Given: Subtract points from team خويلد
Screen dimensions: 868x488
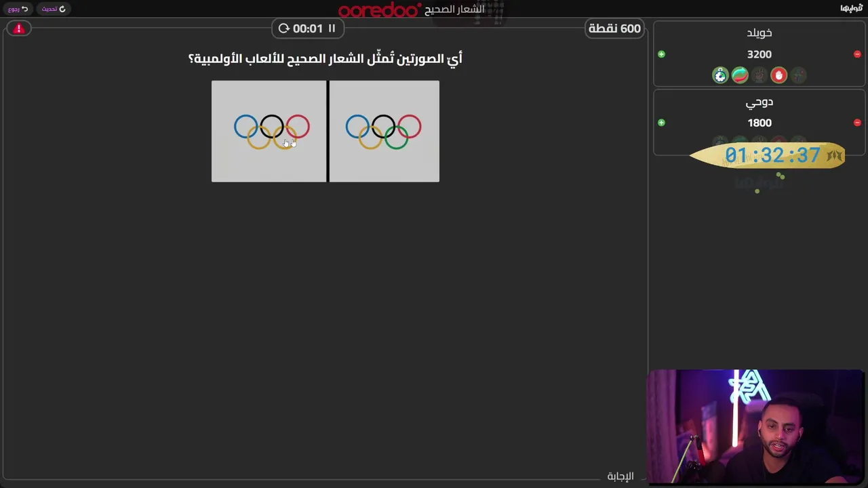Looking at the screenshot, I should pos(857,54).
